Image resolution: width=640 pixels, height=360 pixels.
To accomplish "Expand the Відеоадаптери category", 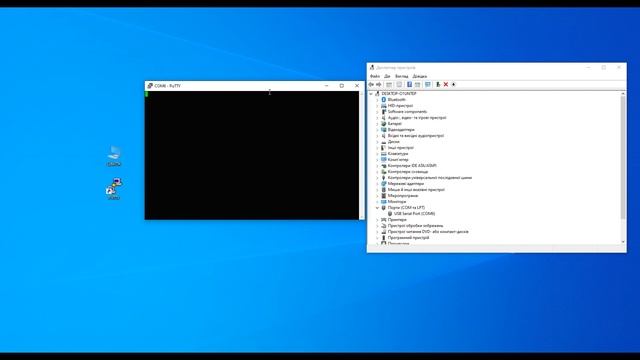I will pyautogui.click(x=377, y=130).
